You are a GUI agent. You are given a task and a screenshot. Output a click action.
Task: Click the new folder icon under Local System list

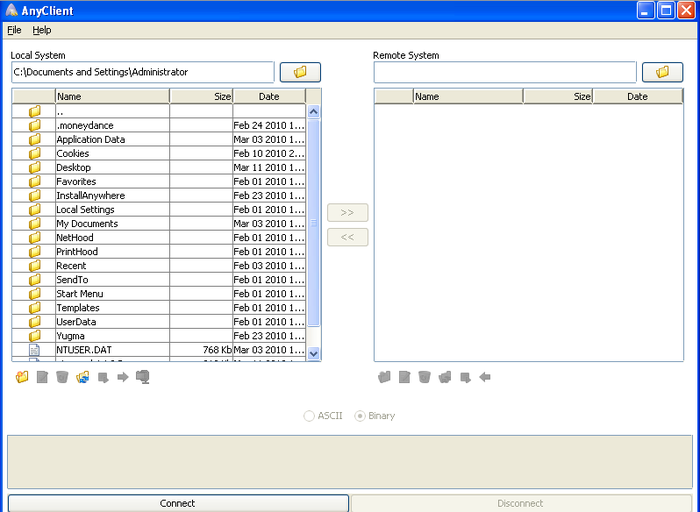point(22,377)
